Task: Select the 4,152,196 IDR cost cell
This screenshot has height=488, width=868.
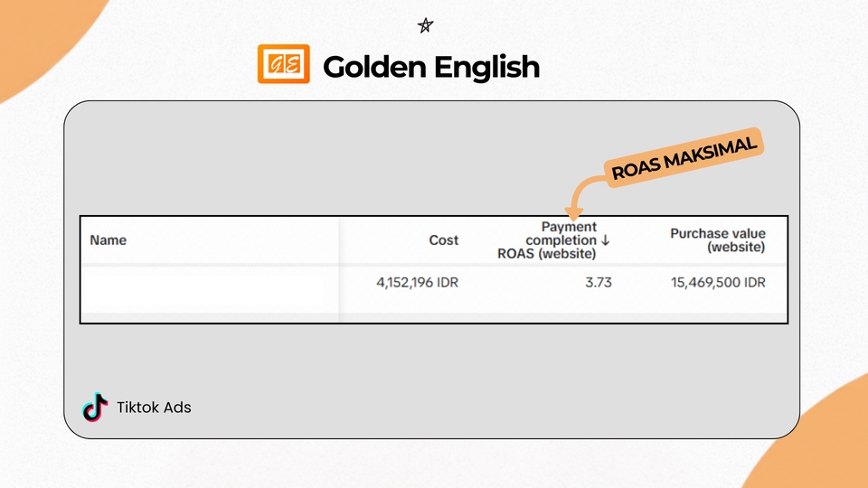Action: click(417, 282)
